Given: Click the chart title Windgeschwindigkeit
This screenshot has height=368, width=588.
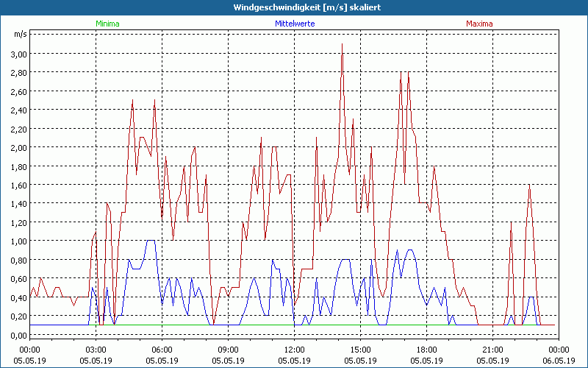Looking at the screenshot, I should (x=293, y=7).
